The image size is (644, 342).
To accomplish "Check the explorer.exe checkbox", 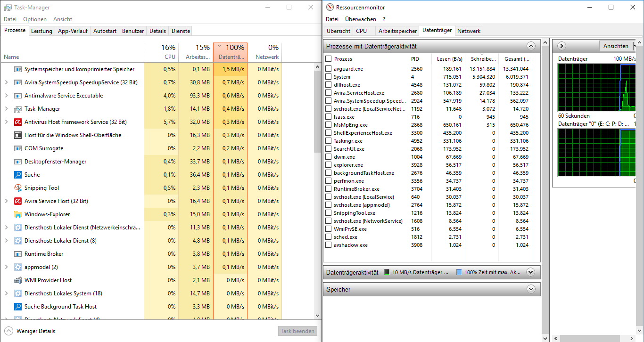I will point(329,165).
